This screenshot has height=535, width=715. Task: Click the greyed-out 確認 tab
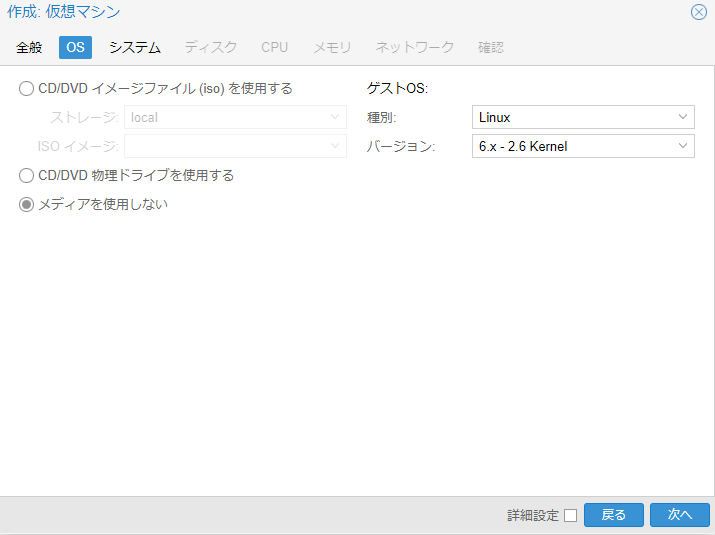(491, 47)
